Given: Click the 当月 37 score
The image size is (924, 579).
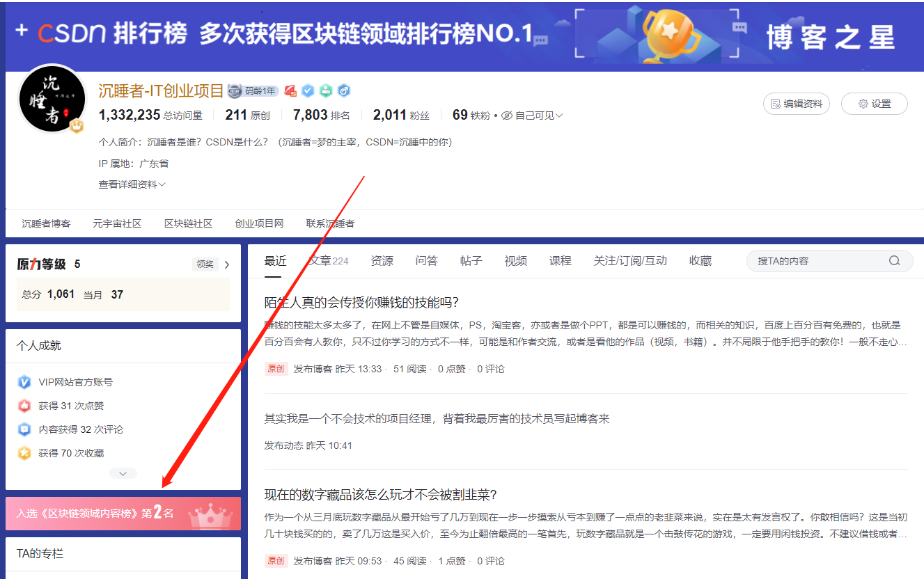Looking at the screenshot, I should coord(103,294).
